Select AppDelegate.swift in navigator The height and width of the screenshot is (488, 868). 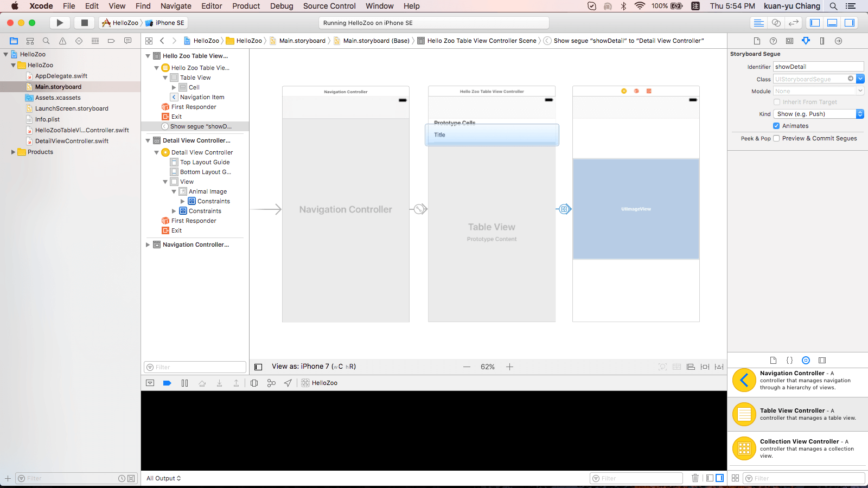[61, 76]
